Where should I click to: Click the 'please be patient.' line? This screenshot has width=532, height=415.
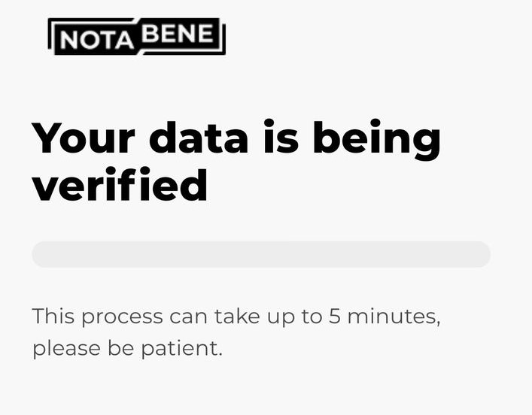tap(128, 348)
